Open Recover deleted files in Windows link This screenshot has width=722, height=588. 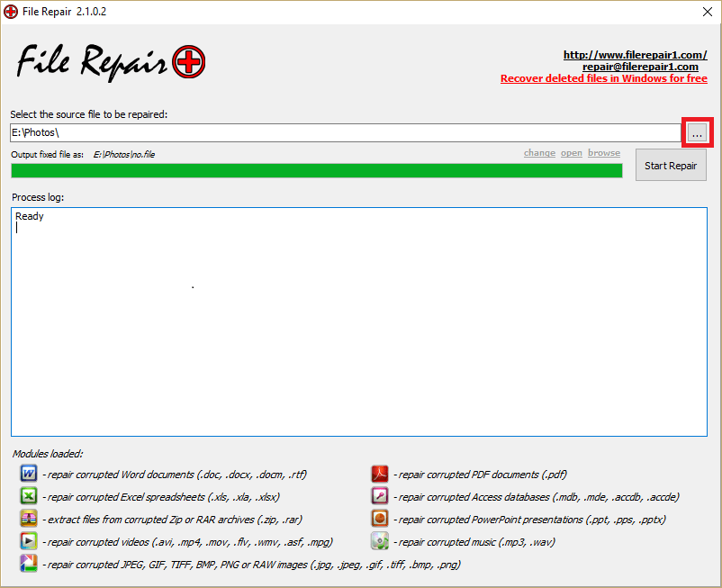point(604,78)
